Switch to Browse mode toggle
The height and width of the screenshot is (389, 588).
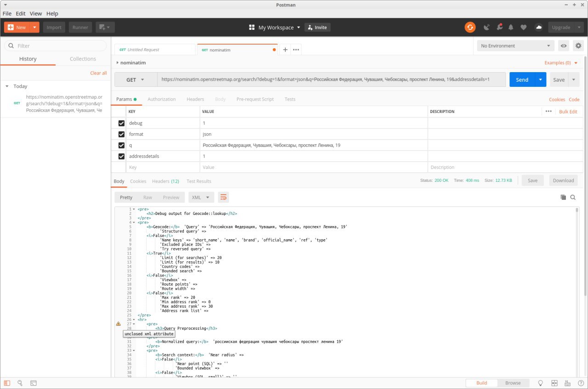(x=513, y=383)
